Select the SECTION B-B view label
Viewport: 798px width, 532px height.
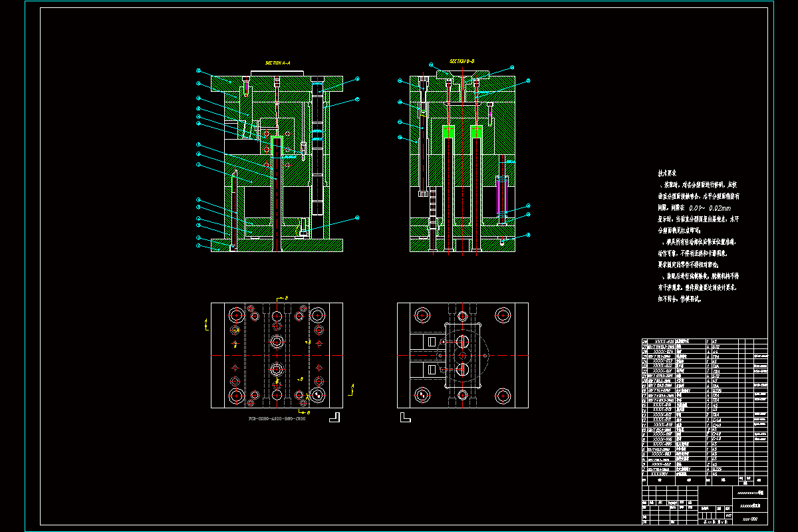click(462, 61)
